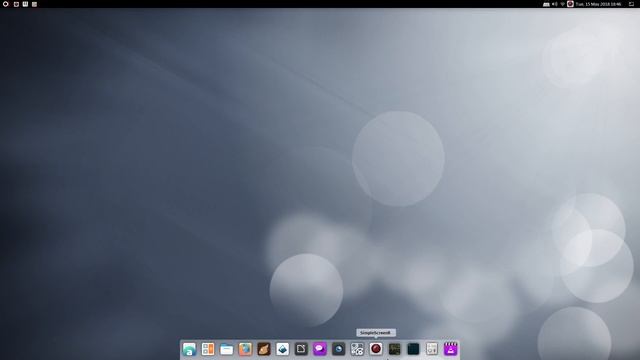The width and height of the screenshot is (640, 360).
Task: Launch SimpleScreenRecorder red button icon
Action: [376, 349]
